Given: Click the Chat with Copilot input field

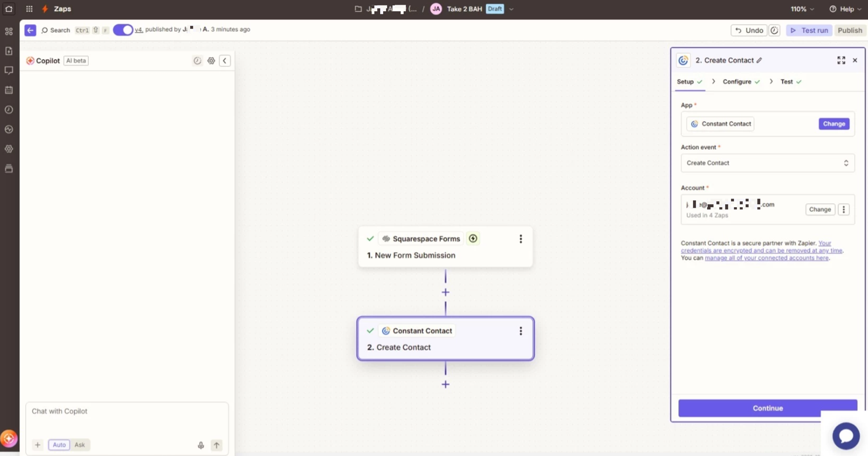Looking at the screenshot, I should coord(126,417).
